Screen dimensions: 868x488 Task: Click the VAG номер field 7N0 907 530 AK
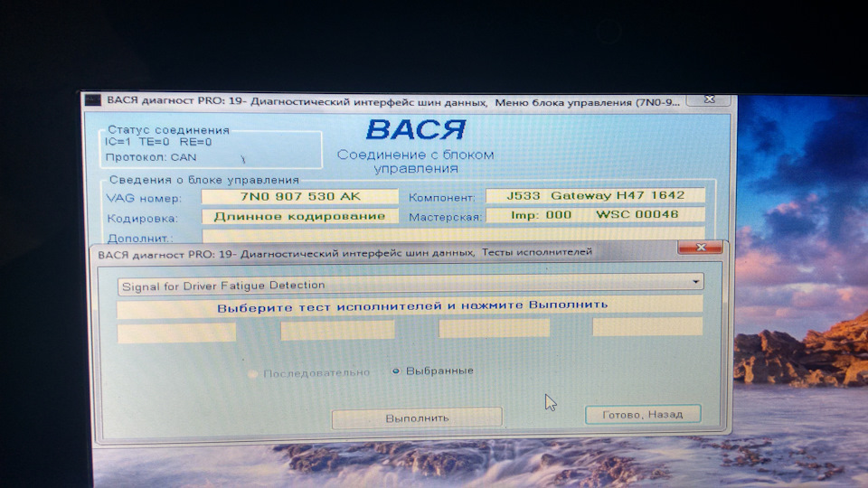coord(299,196)
